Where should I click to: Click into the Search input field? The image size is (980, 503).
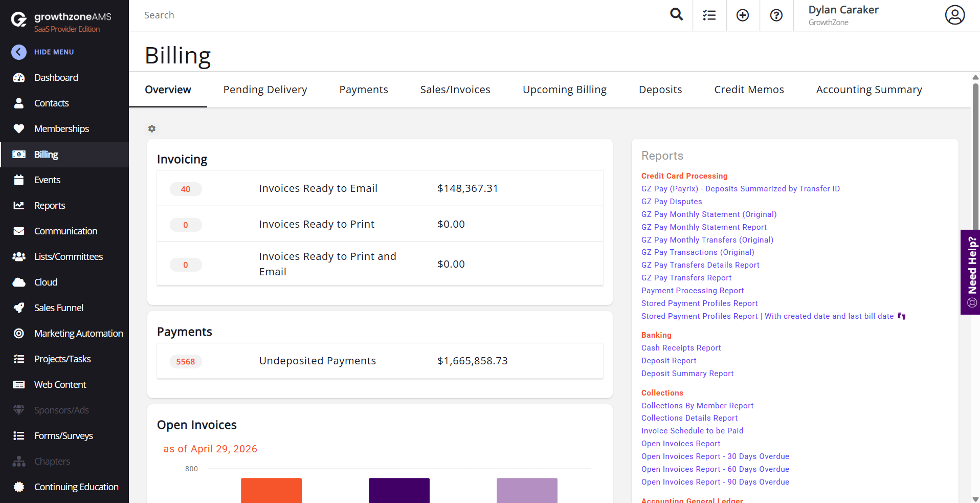pyautogui.click(x=399, y=15)
